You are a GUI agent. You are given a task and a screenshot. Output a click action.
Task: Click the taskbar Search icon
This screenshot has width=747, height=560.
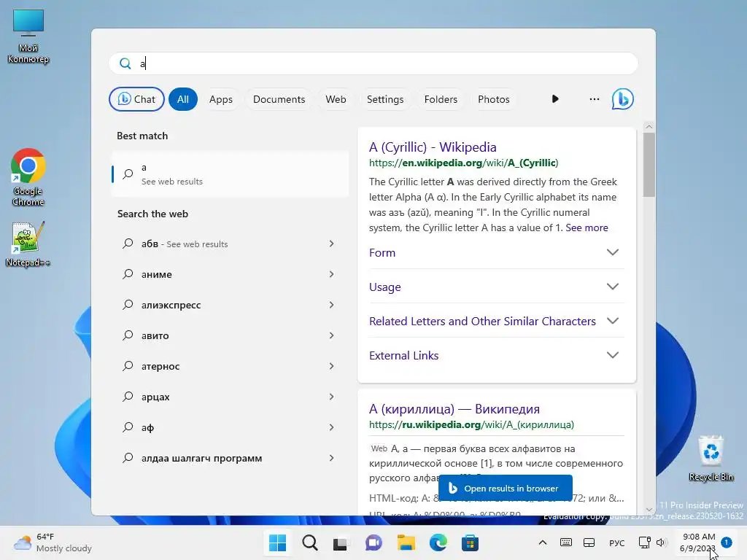(x=309, y=542)
